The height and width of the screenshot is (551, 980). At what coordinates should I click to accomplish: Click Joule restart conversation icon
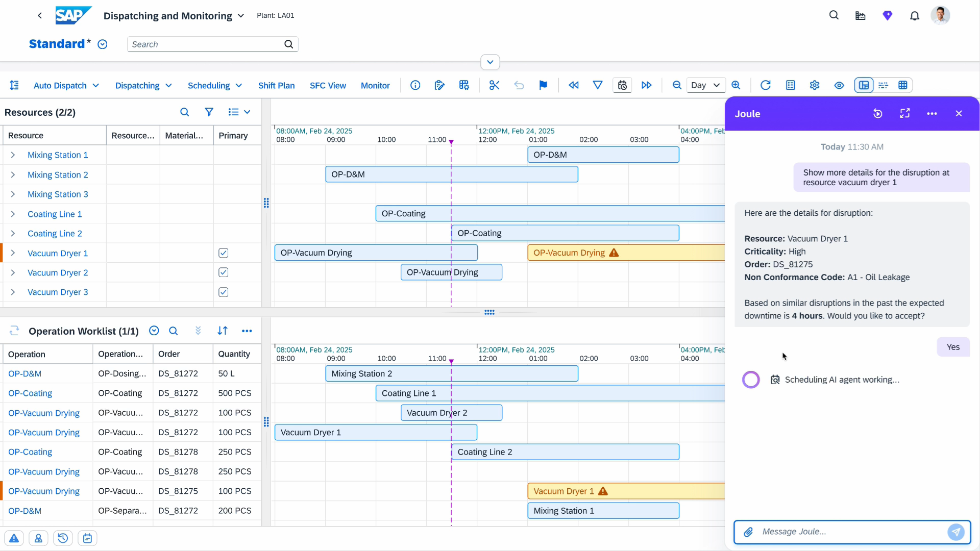(877, 114)
